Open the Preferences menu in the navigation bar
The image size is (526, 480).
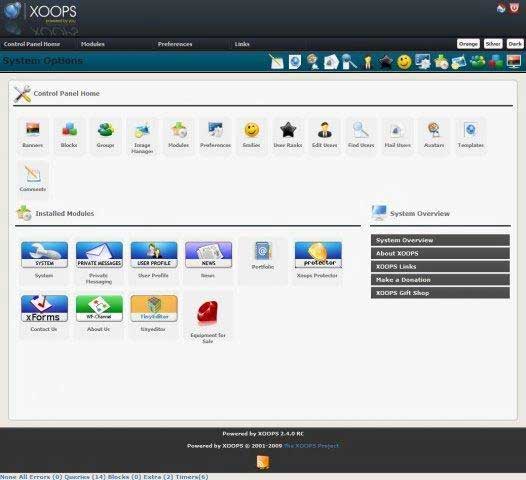[x=175, y=44]
